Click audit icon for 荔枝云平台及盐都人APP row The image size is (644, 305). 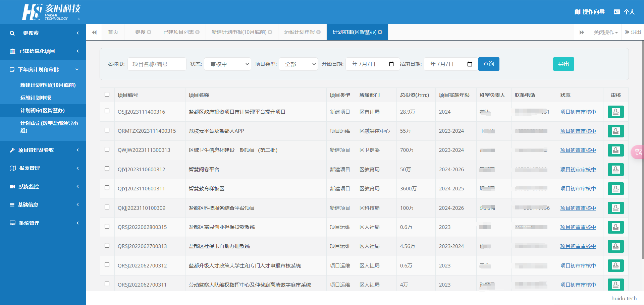(615, 131)
